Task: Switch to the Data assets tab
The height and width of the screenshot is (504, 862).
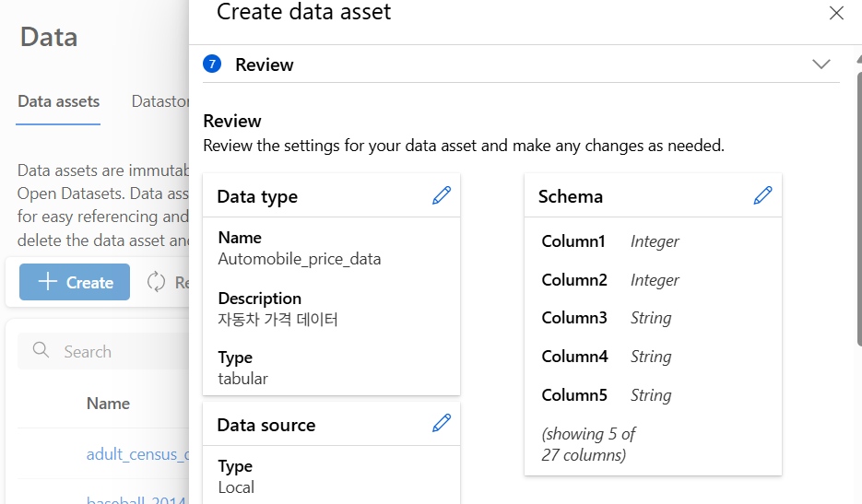Action: 59,101
